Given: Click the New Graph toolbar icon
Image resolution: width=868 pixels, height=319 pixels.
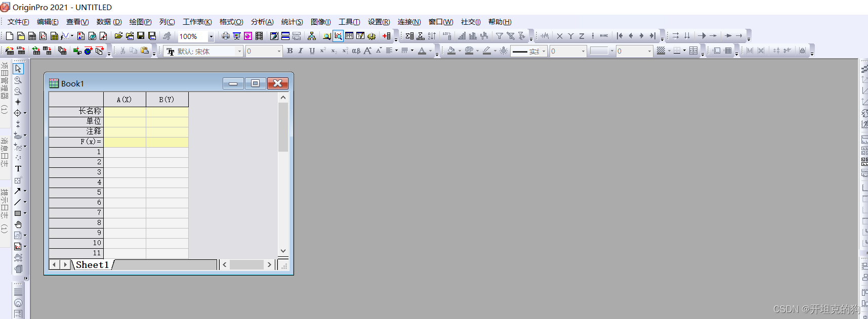Looking at the screenshot, I should (43, 36).
